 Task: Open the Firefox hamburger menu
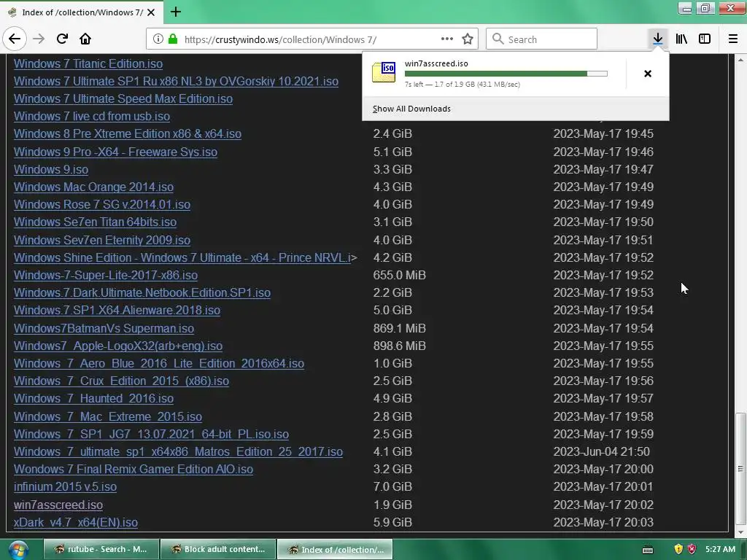(x=733, y=39)
